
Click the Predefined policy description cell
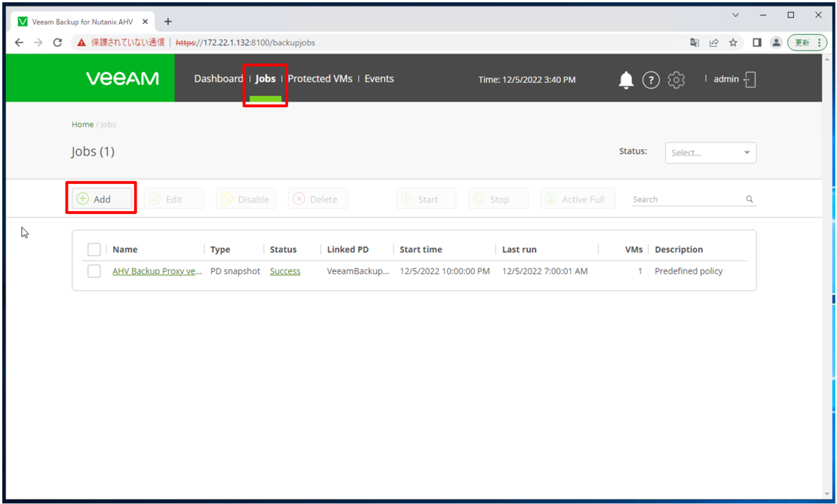(x=688, y=271)
